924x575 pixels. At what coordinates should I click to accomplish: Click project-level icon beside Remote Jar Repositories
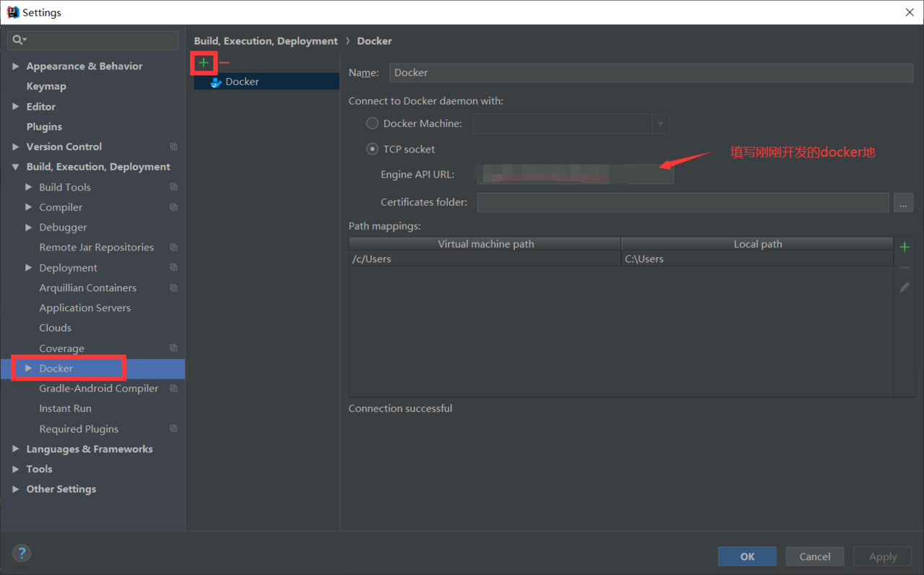173,247
